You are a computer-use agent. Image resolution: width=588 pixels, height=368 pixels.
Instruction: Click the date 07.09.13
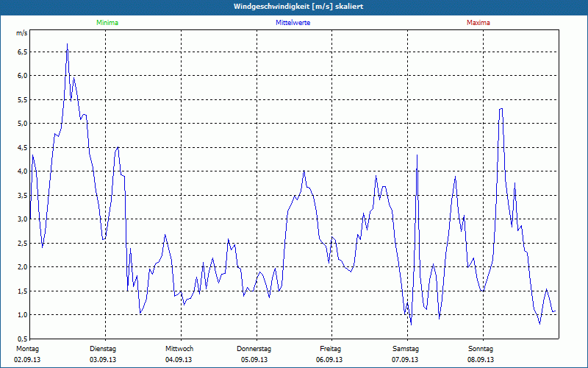coord(405,360)
